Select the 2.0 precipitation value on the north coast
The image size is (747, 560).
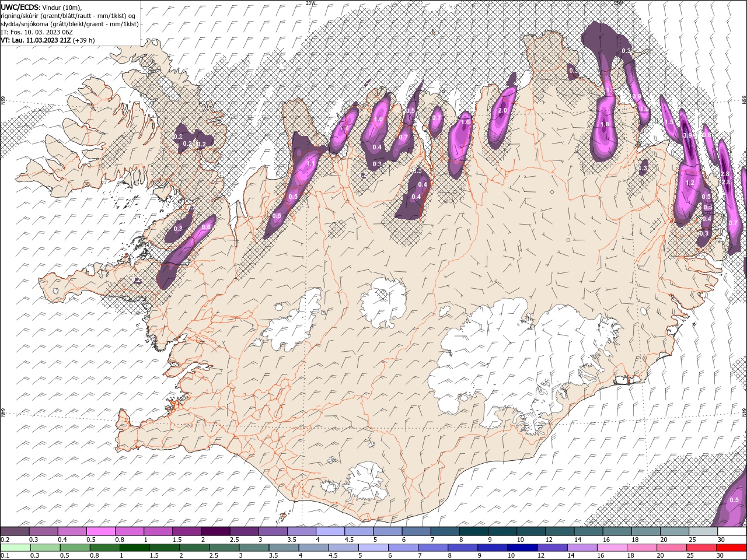pos(502,111)
